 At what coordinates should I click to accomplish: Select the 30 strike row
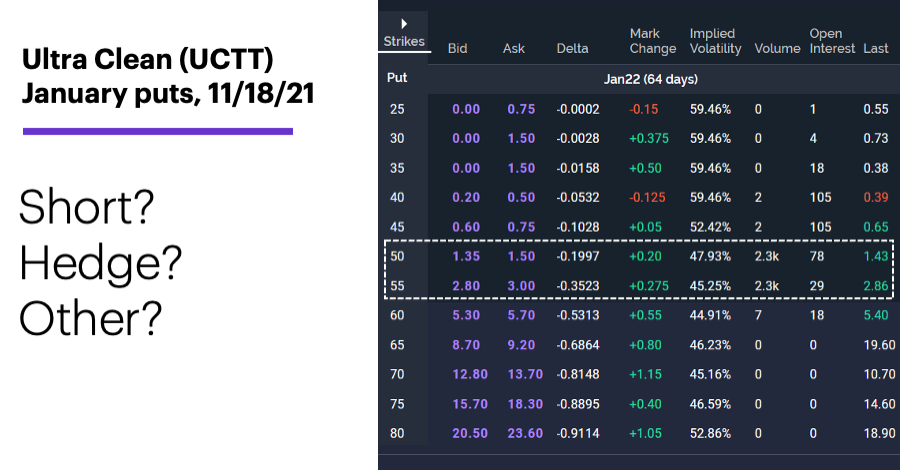point(639,138)
